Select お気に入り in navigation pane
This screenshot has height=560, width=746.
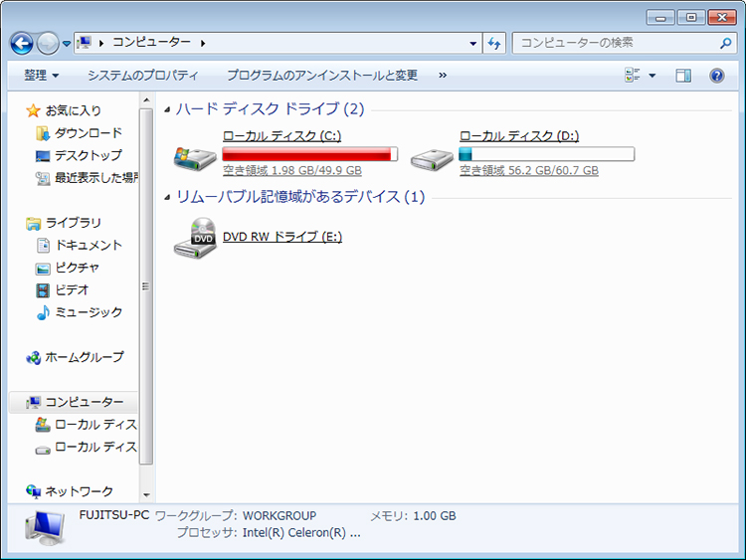[74, 110]
